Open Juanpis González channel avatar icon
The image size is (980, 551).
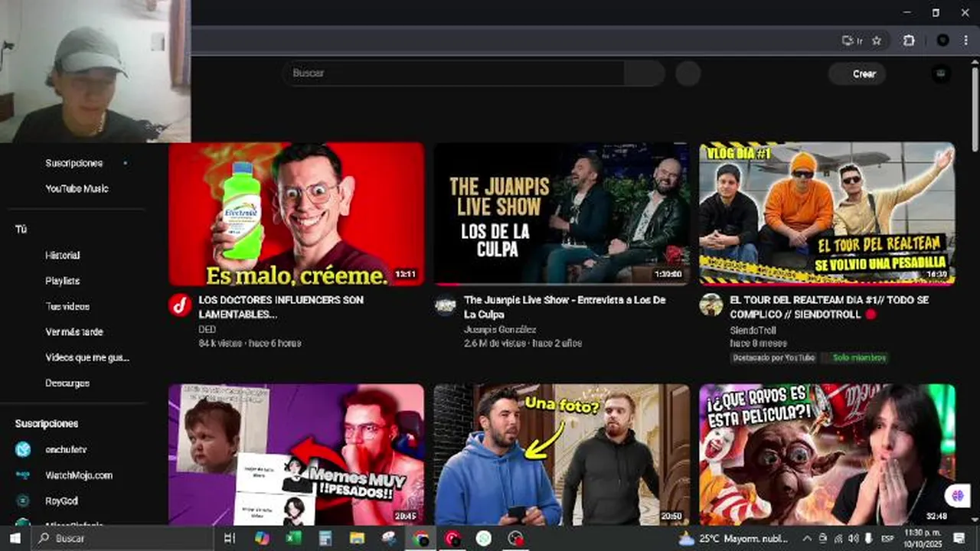click(x=446, y=305)
